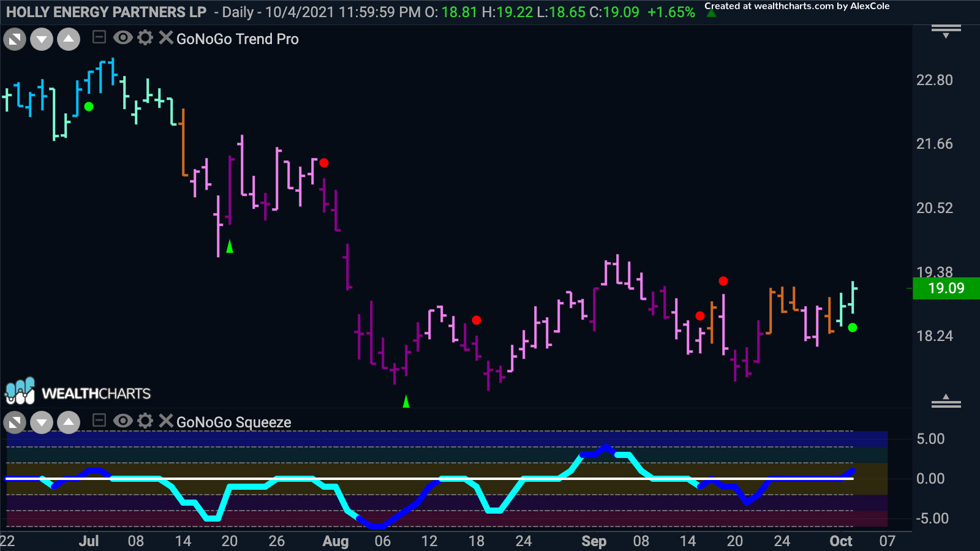The width and height of the screenshot is (980, 551).
Task: Click the 20.52 price axis label
Action: [x=935, y=208]
